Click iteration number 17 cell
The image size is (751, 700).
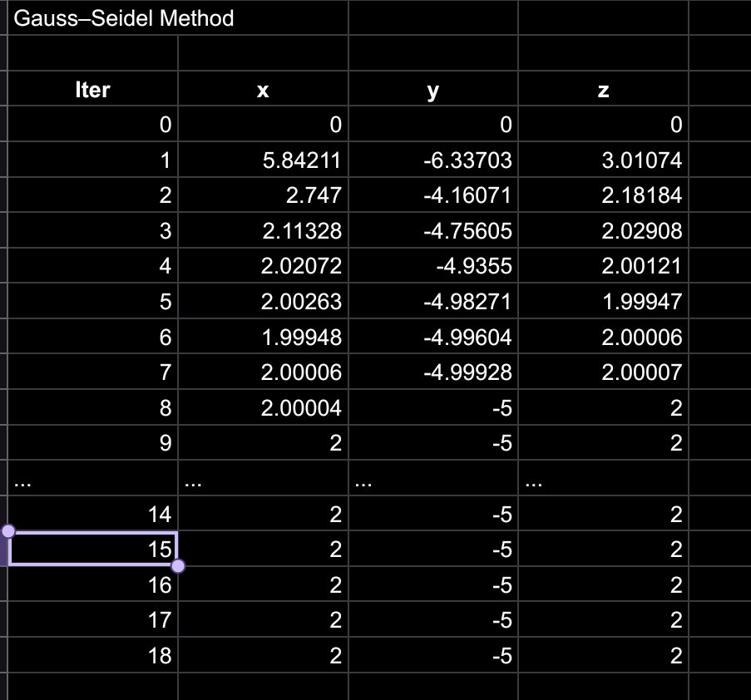[92, 620]
